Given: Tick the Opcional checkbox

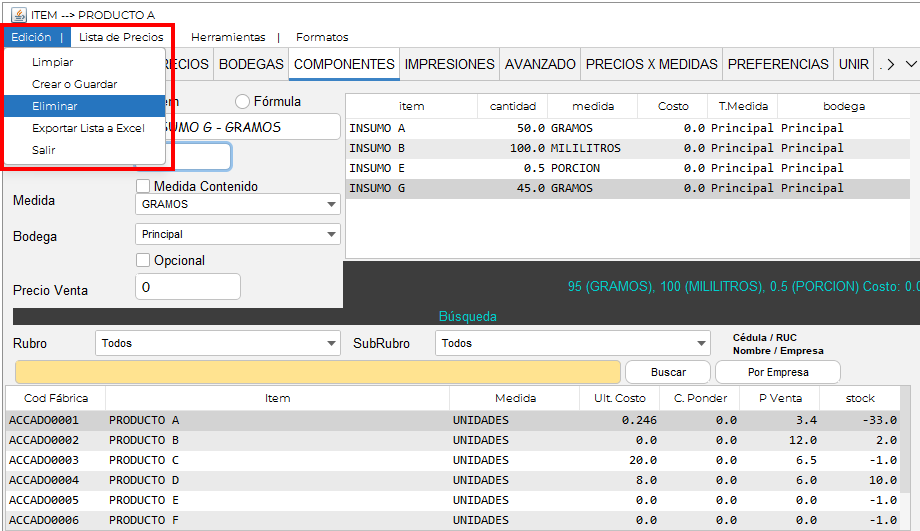Looking at the screenshot, I should point(143,260).
